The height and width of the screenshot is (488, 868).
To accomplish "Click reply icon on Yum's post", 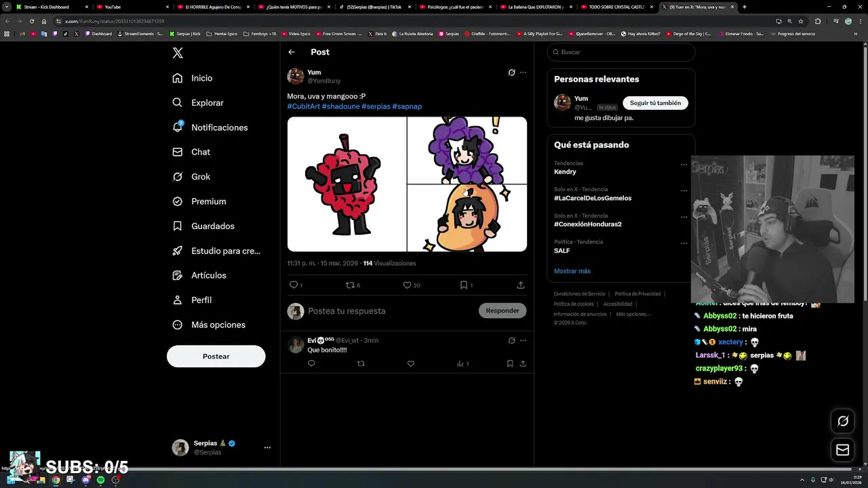I will [x=294, y=285].
